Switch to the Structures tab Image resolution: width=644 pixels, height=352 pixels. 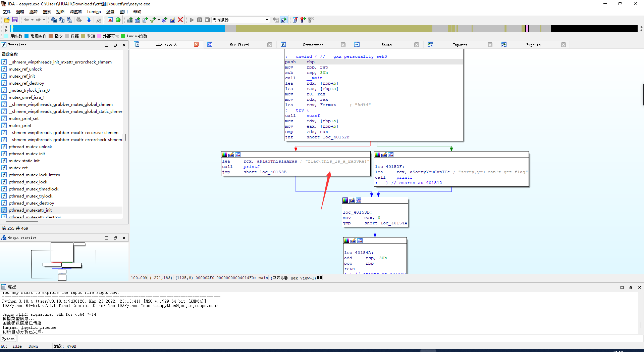tap(313, 45)
